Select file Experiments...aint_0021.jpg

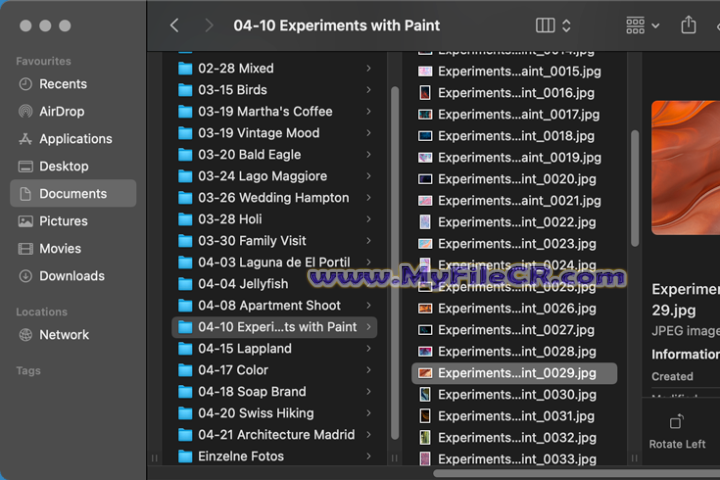514,201
